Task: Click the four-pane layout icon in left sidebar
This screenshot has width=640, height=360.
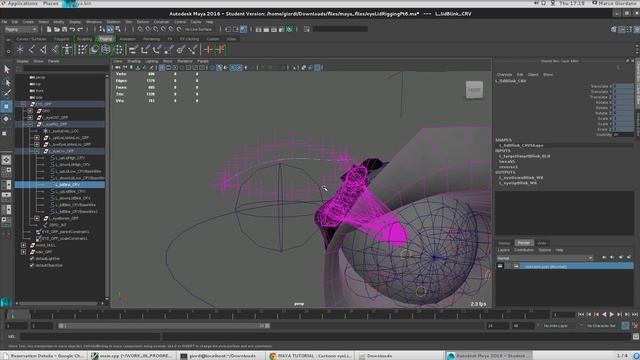Action: 7,171
